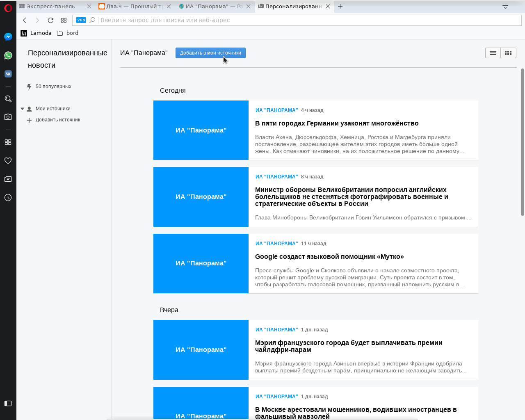Click the summary starting Власти Ахена, Дюссельдорфа
Screen dimensions: 525x420
360,144
